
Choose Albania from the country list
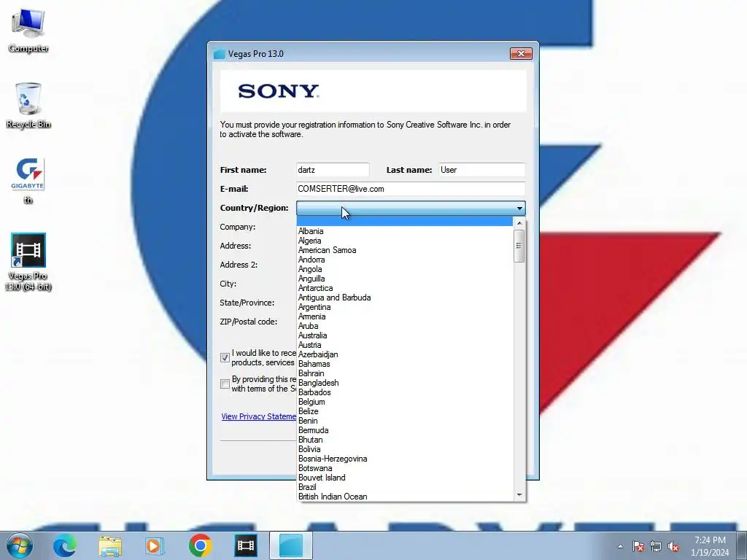click(x=404, y=231)
